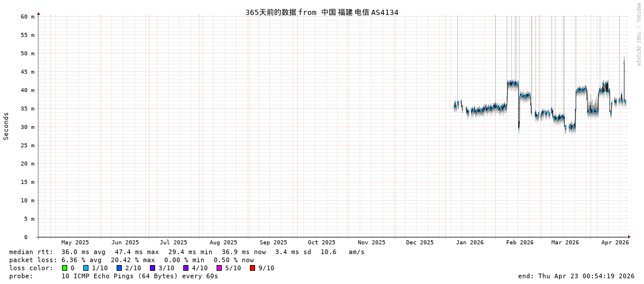
Task: Click the Sep 2025 x-axis label
Action: coord(273,243)
